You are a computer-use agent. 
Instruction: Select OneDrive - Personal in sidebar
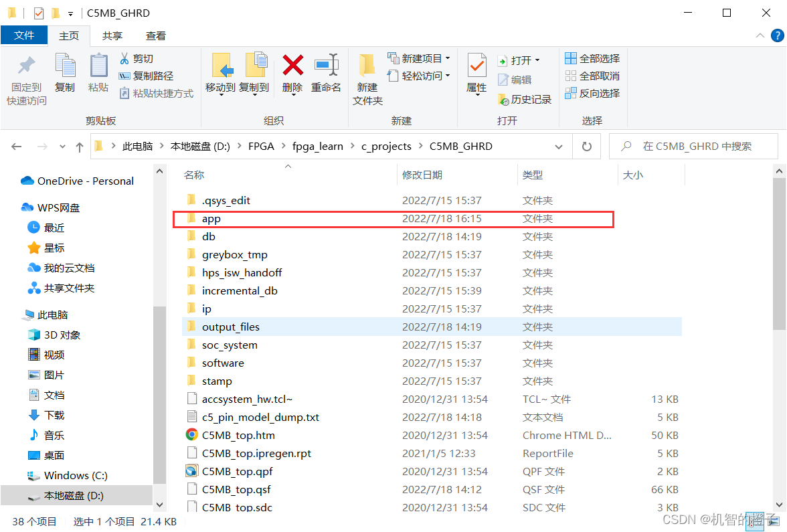(78, 181)
